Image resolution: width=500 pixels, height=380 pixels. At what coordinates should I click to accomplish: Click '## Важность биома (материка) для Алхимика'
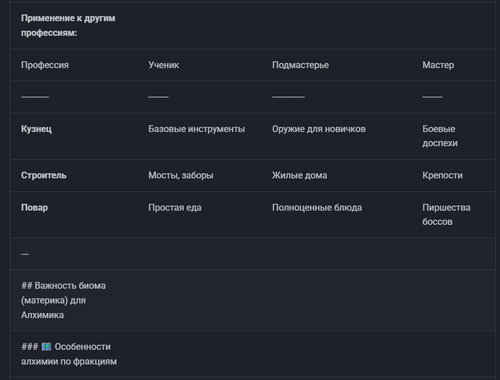click(63, 300)
